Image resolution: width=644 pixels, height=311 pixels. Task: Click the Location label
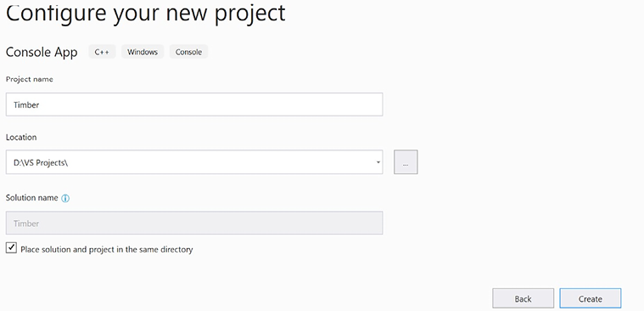tap(21, 137)
